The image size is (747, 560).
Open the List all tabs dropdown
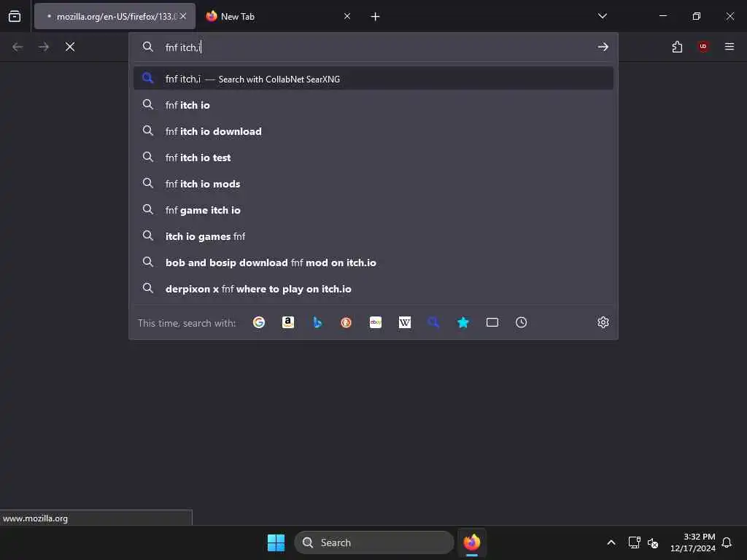(x=602, y=16)
